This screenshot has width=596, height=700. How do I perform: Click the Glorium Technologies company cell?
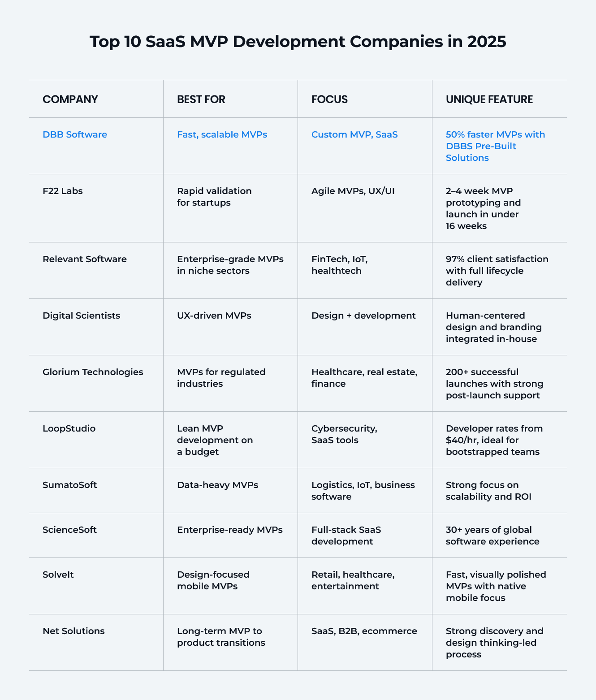coord(93,372)
